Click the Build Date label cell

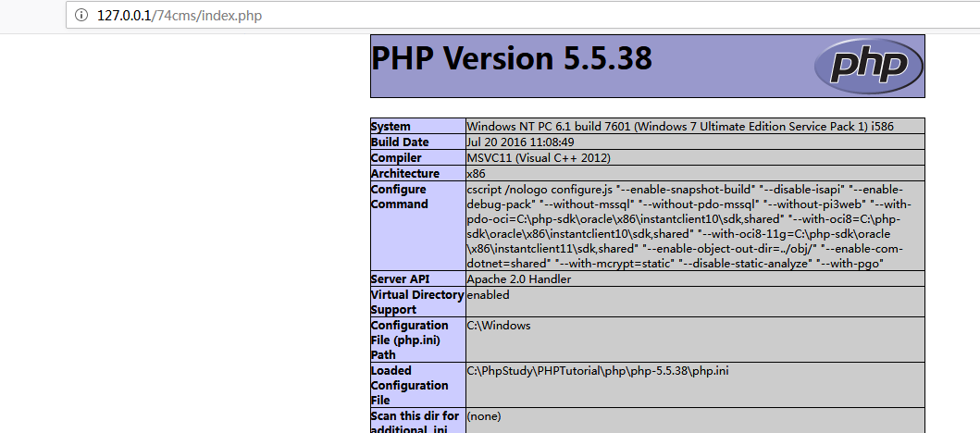(x=418, y=142)
